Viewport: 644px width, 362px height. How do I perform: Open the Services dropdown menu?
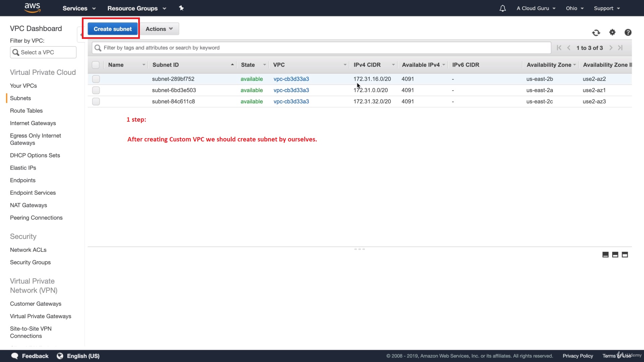point(79,8)
